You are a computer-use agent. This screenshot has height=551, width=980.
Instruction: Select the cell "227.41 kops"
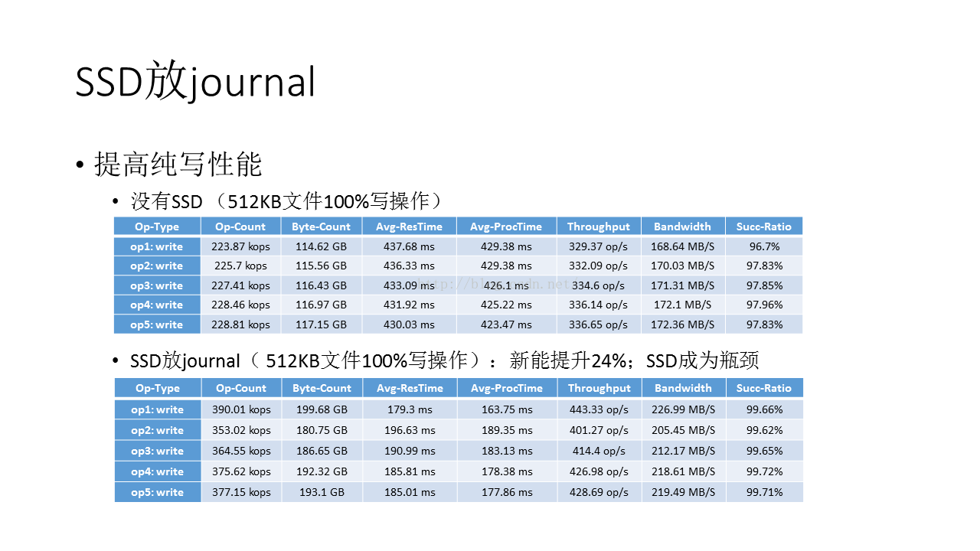[x=240, y=285]
